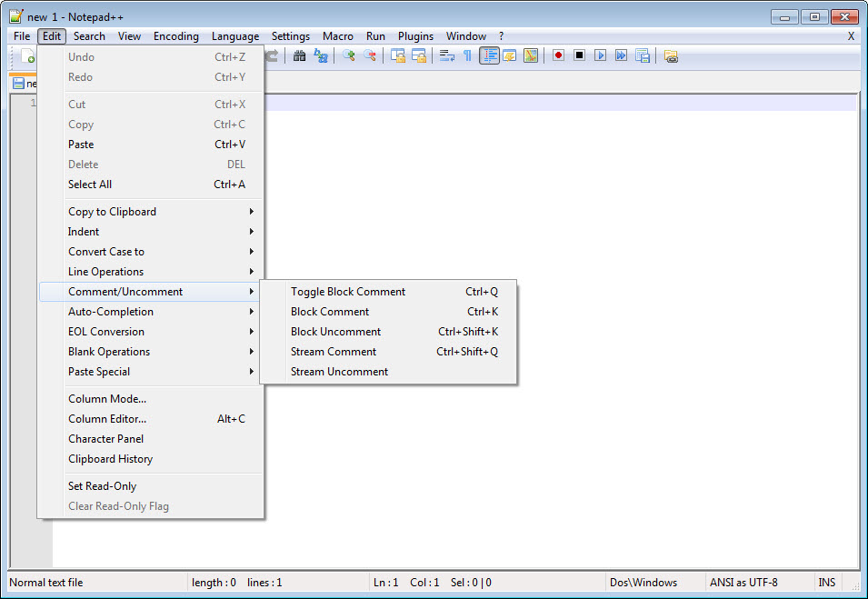This screenshot has width=868, height=599.
Task: Open the Document Map icon
Action: tap(531, 56)
